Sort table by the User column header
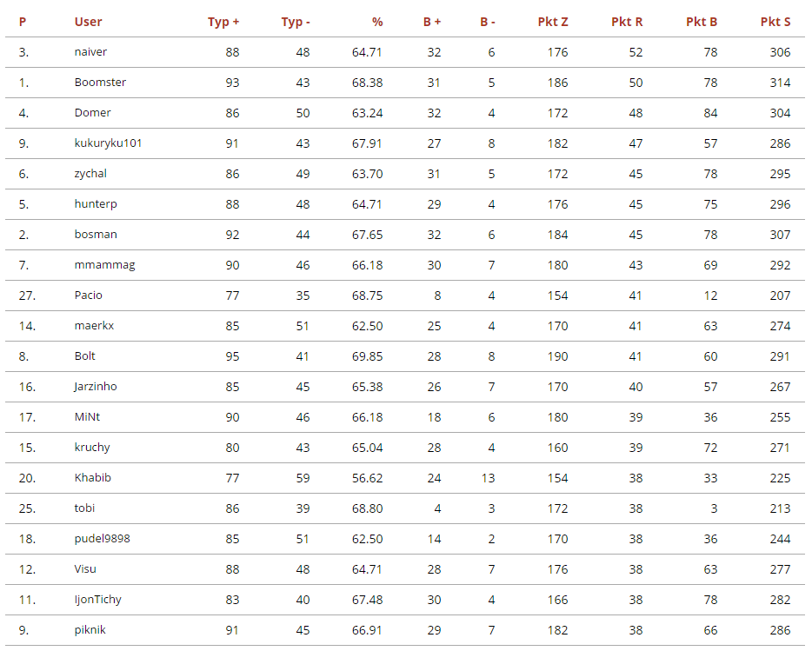Viewport: 812px width, 651px height. pos(88,22)
